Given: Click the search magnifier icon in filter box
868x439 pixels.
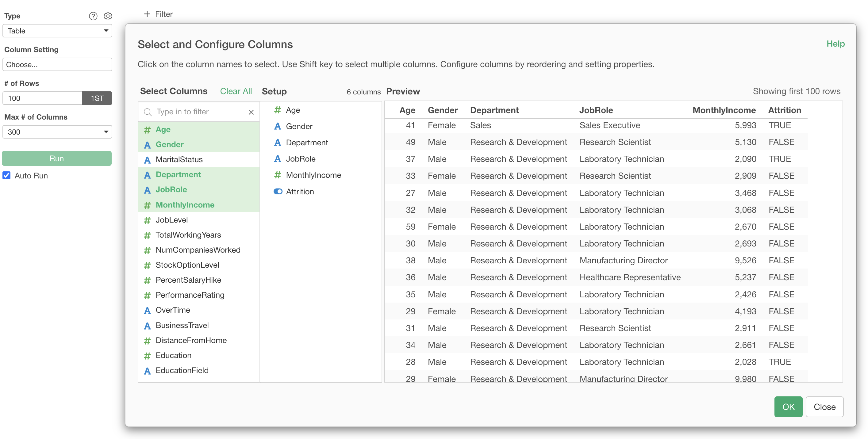Looking at the screenshot, I should point(148,112).
